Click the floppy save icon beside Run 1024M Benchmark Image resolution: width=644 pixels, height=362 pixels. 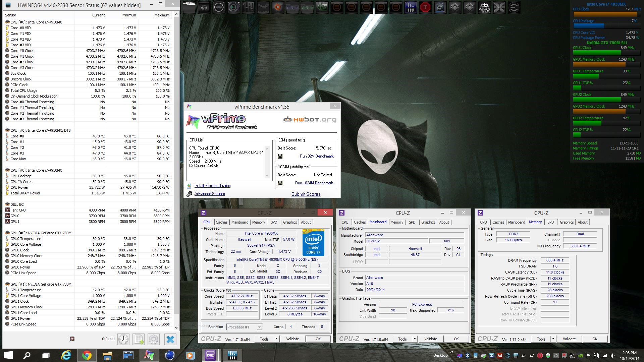(x=280, y=183)
